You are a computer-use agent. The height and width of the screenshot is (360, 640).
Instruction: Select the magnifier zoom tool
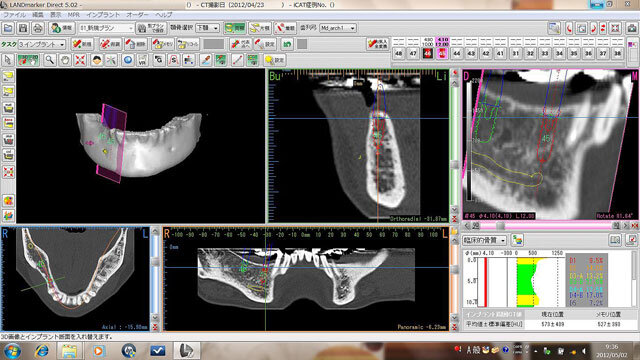(50, 60)
